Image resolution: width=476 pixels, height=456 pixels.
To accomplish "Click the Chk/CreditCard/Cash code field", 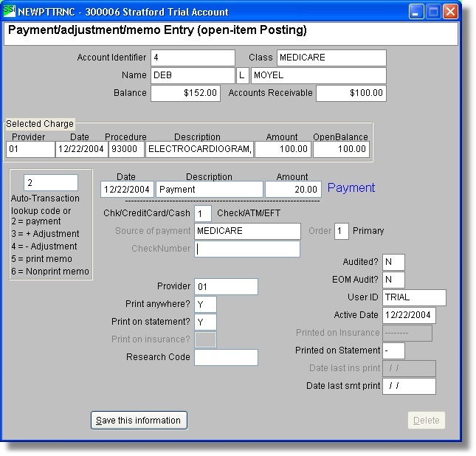I will [x=203, y=214].
